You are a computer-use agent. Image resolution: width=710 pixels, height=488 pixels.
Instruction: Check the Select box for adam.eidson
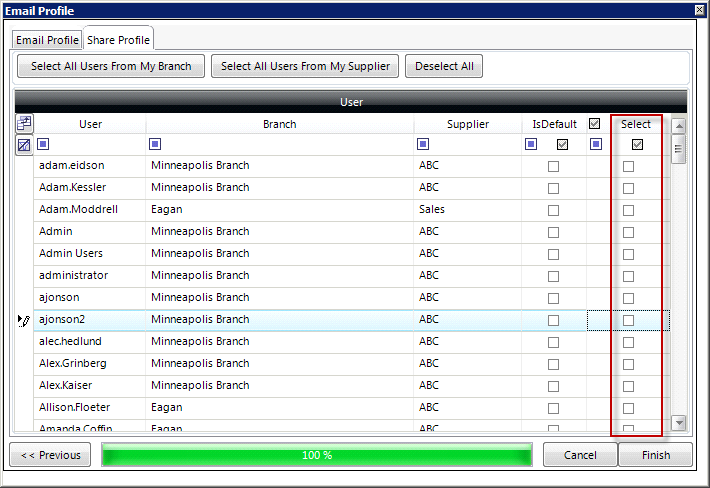628,166
